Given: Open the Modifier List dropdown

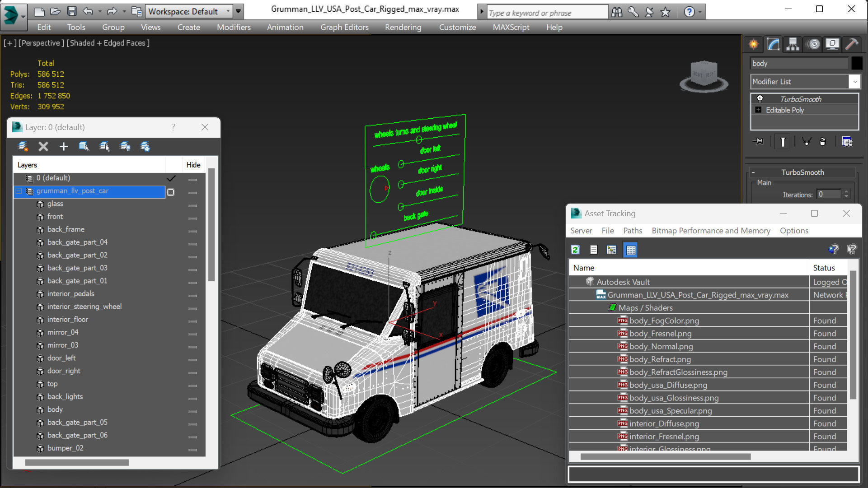Looking at the screenshot, I should point(854,82).
